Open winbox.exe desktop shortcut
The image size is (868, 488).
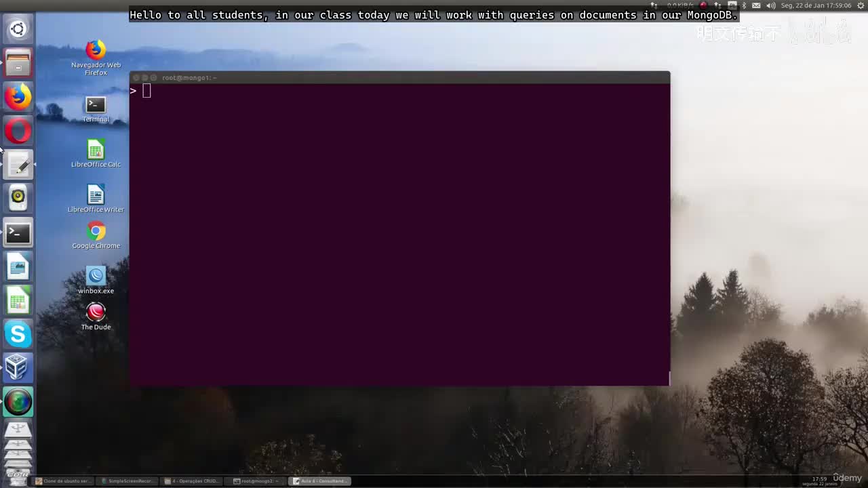(96, 281)
